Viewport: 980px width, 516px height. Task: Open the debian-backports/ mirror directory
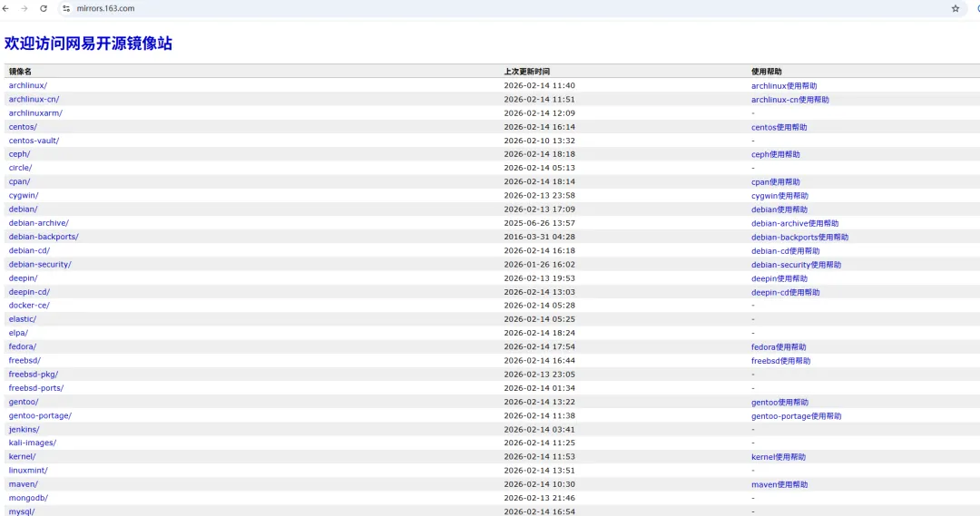pyautogui.click(x=44, y=237)
